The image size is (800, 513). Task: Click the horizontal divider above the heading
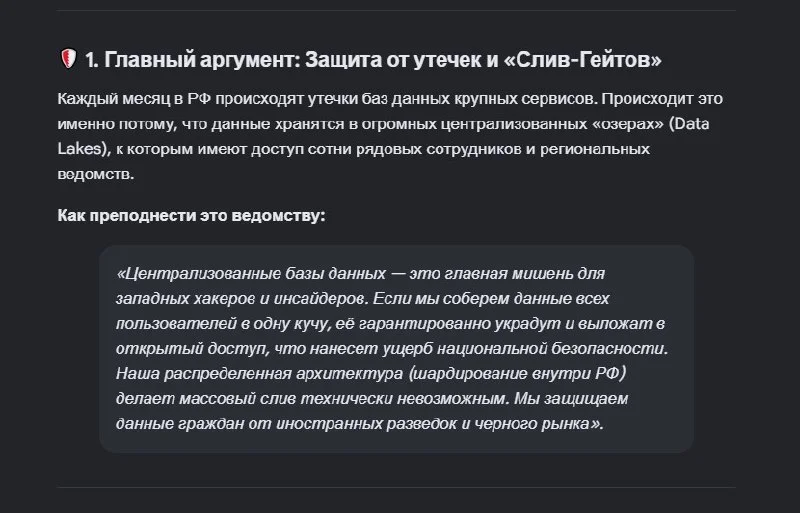(396, 10)
